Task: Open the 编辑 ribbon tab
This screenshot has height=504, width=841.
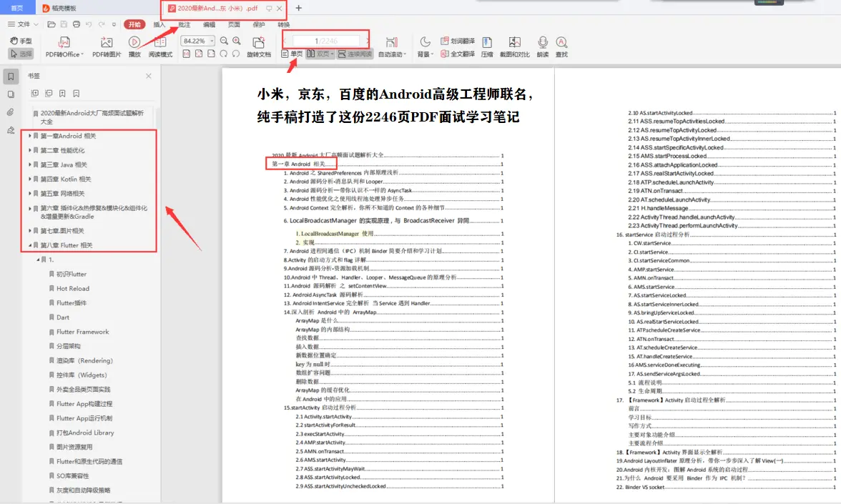Action: tap(209, 24)
